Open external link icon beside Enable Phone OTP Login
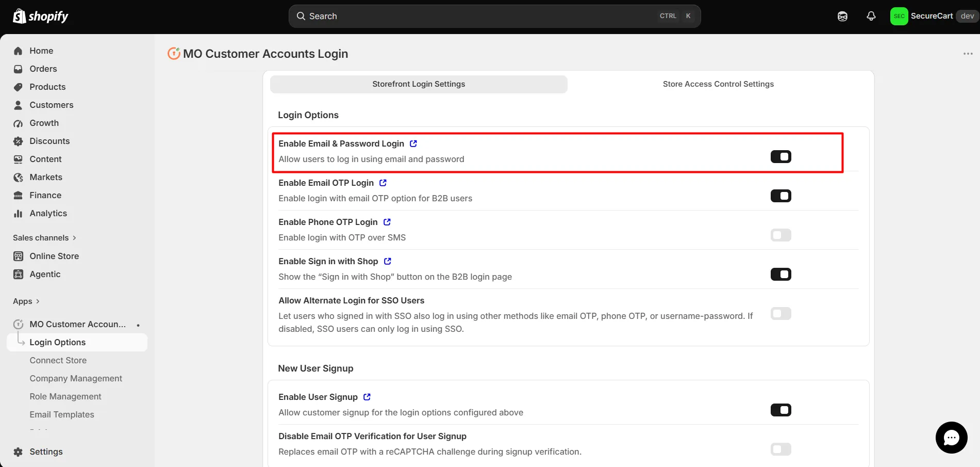The width and height of the screenshot is (980, 467). point(387,222)
